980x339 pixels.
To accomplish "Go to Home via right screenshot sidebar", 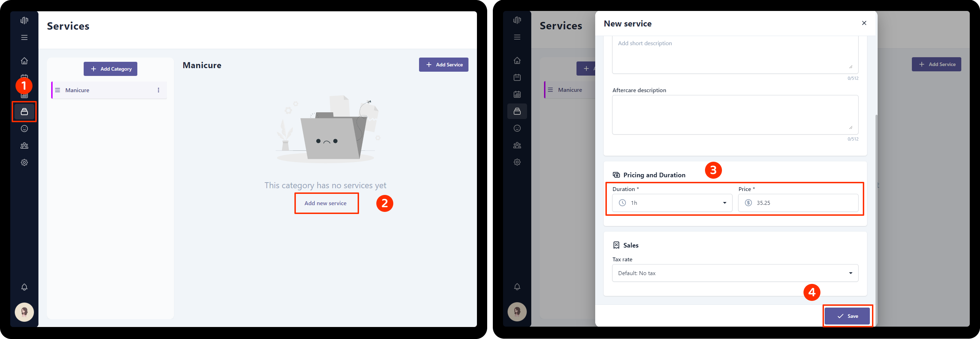I will [517, 60].
